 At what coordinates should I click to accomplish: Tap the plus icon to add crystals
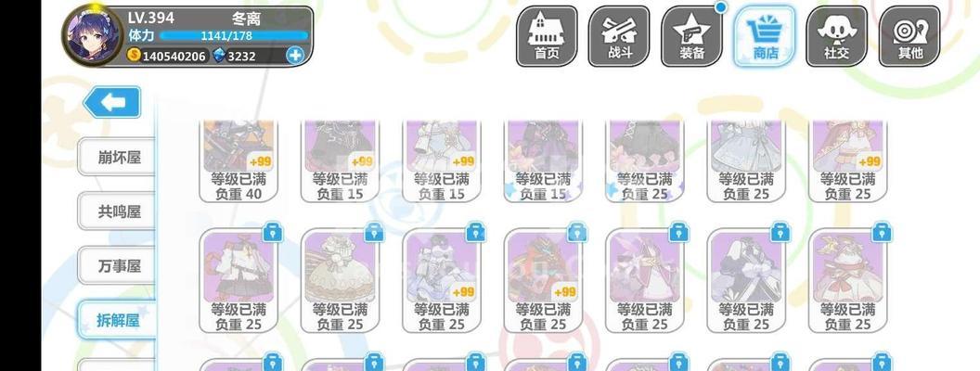(294, 56)
